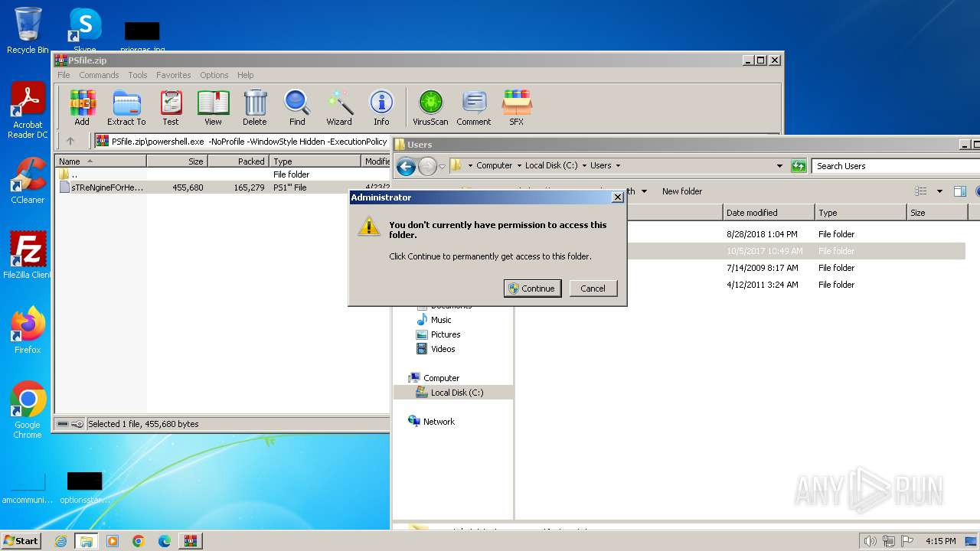Cancel the permission dialog
Screen dimensions: 980x551
tap(593, 289)
